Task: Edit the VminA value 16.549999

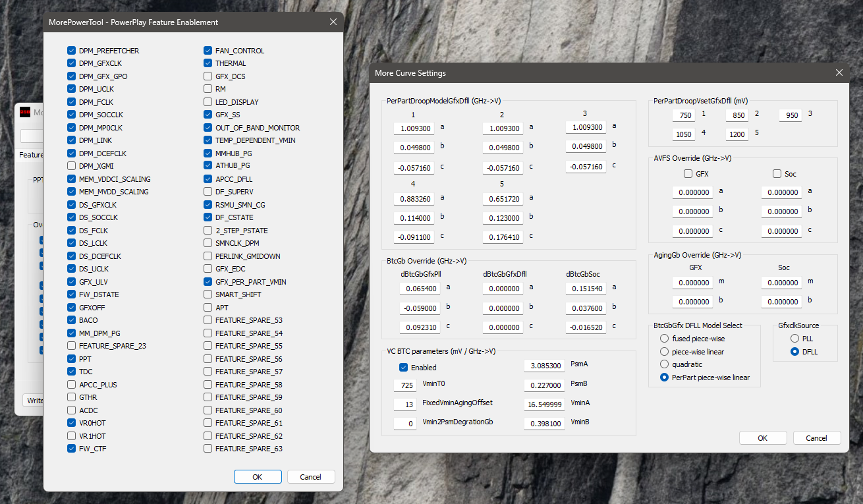Action: [545, 405]
